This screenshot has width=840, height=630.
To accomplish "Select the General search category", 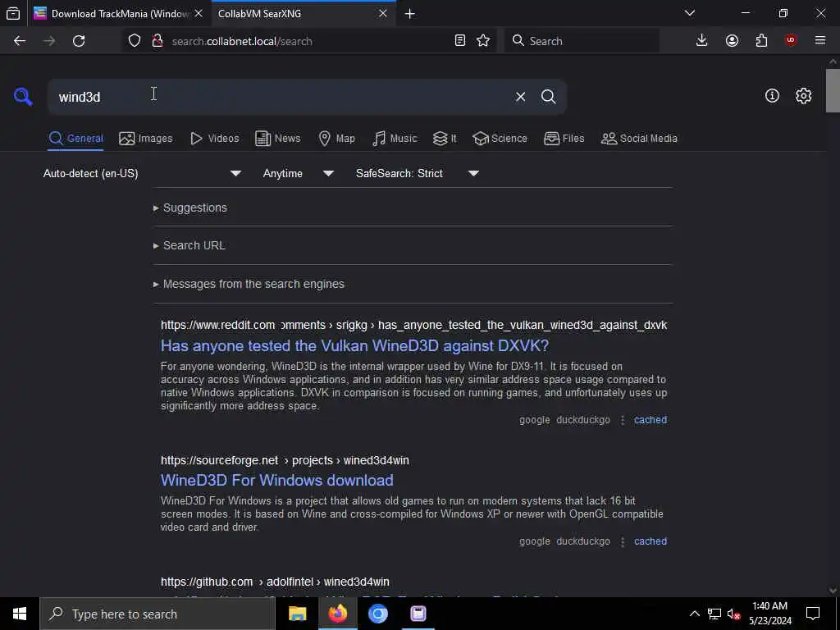I will (x=75, y=139).
